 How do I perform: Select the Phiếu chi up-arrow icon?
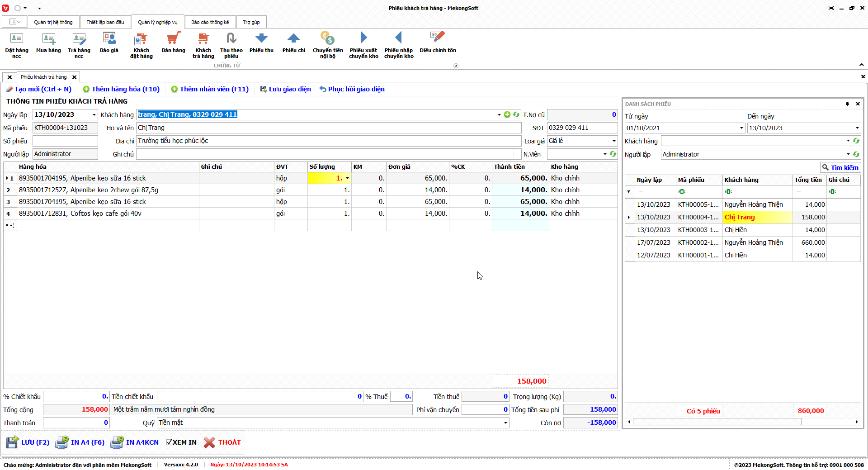point(293,39)
